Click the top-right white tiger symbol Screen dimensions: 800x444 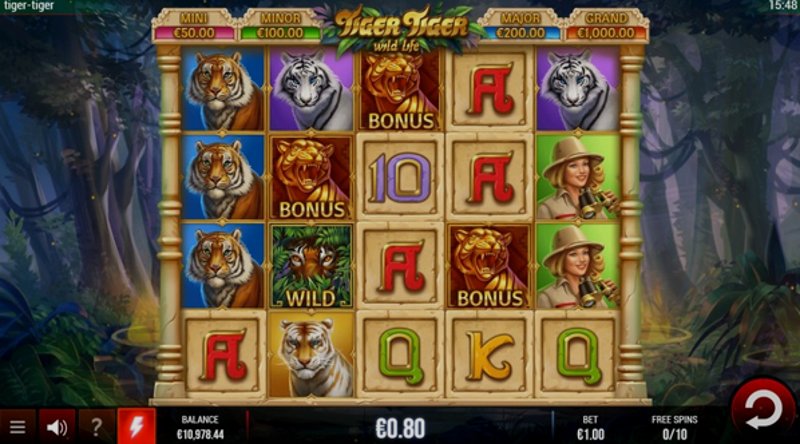(578, 89)
